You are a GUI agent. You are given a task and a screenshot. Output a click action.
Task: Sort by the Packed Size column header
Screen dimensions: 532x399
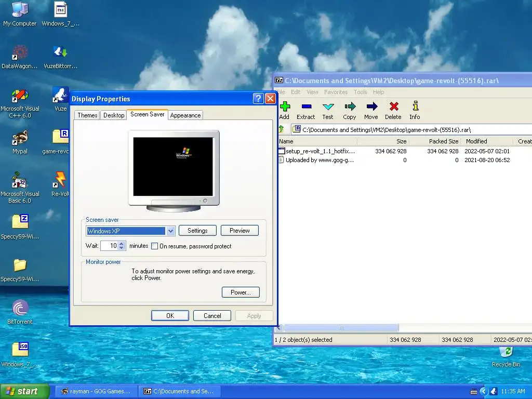(x=435, y=141)
